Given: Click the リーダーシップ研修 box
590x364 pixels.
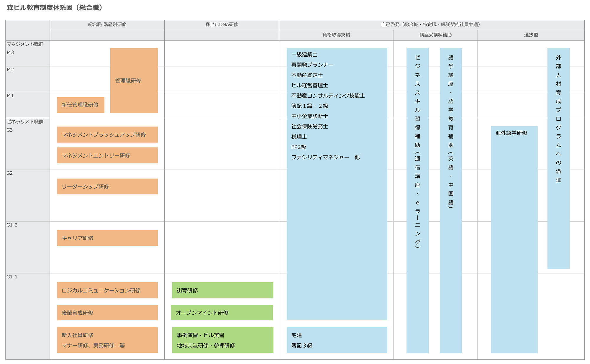Looking at the screenshot, I should [x=107, y=186].
